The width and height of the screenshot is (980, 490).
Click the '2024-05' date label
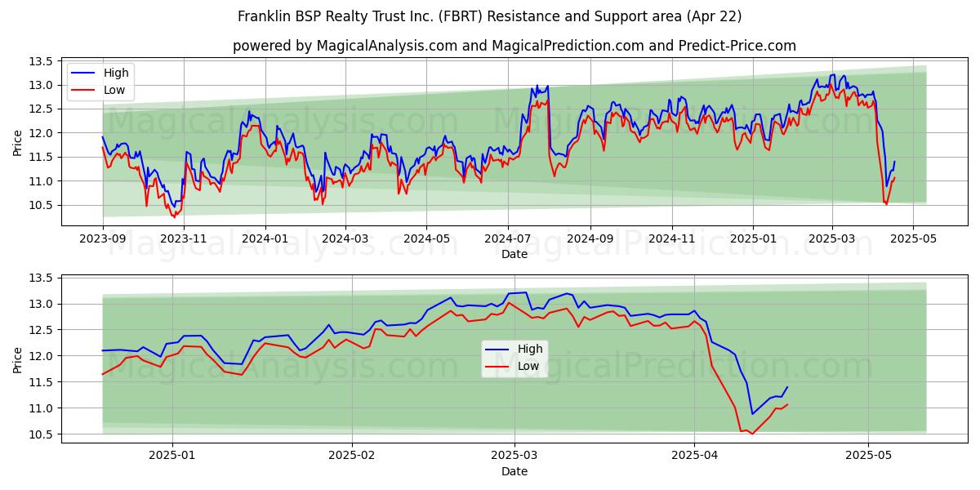pyautogui.click(x=425, y=238)
